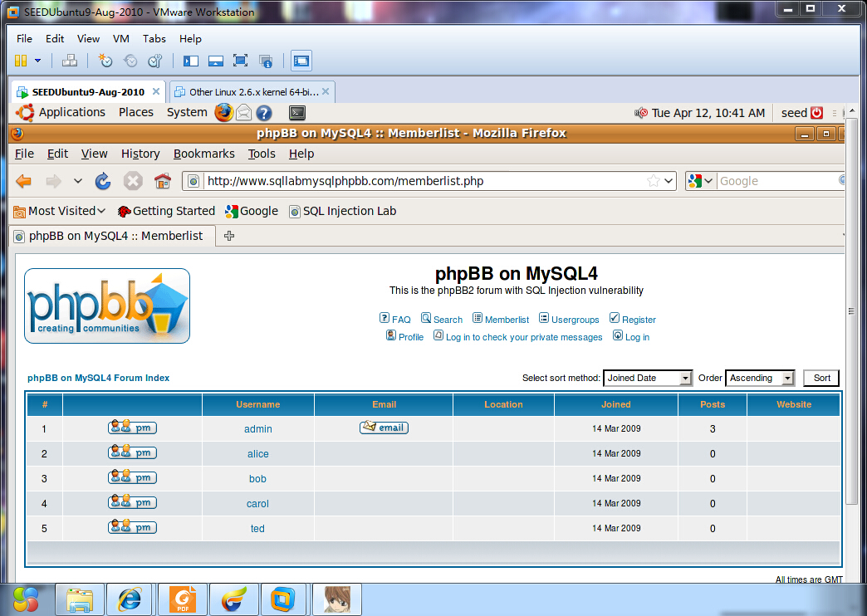This screenshot has width=867, height=616.
Task: Open Most Visited bookmarks dropdown
Action: point(59,211)
